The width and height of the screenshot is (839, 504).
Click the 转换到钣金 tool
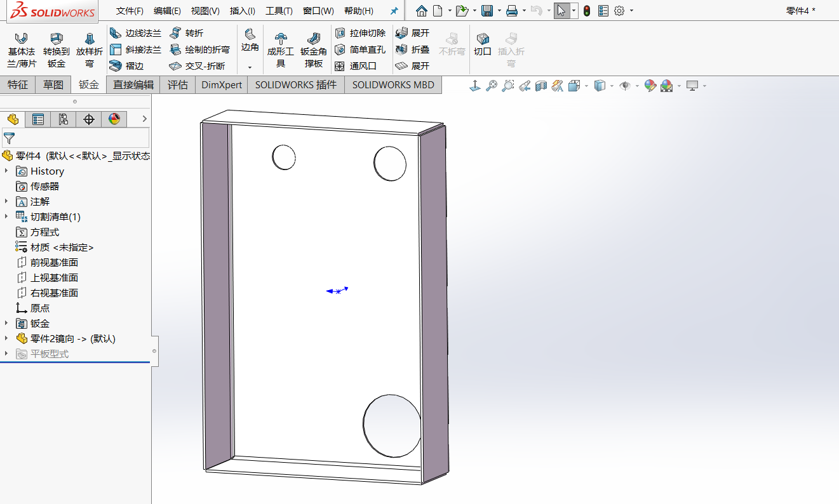[x=57, y=50]
